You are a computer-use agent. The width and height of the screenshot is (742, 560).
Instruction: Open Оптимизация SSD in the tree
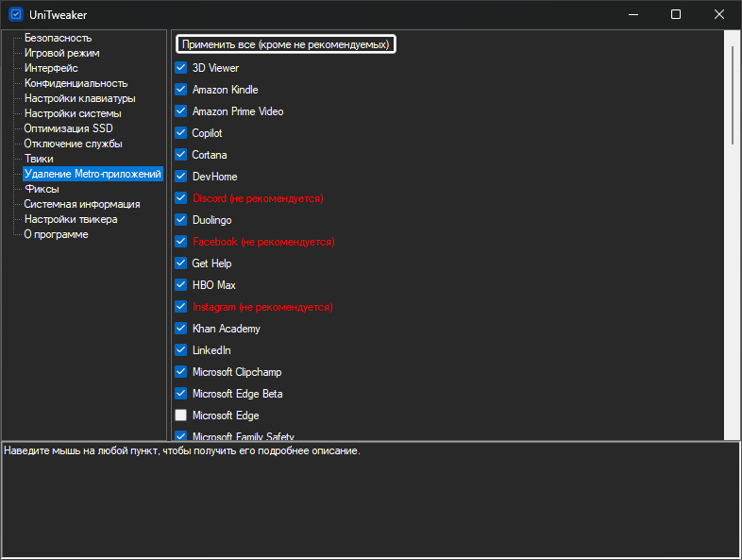(x=68, y=128)
